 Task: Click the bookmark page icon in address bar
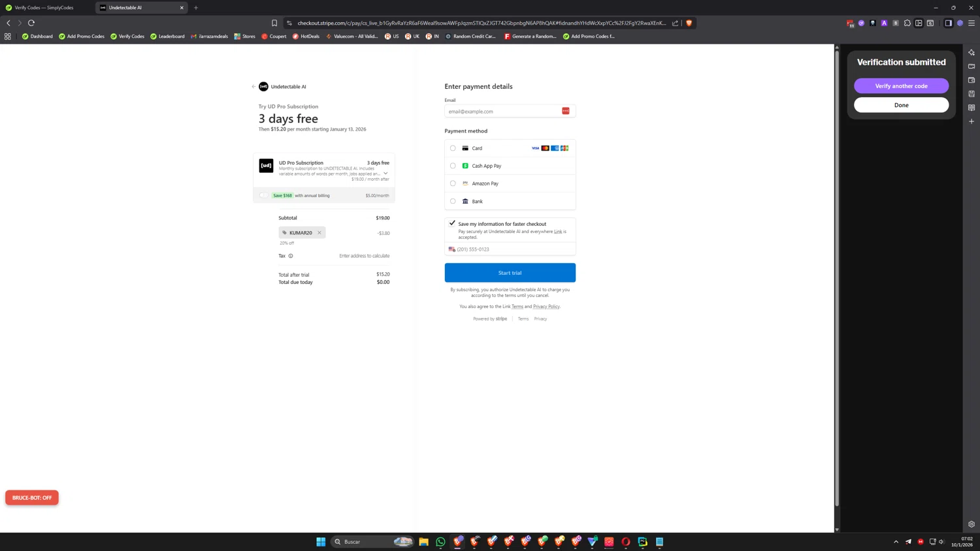(274, 23)
